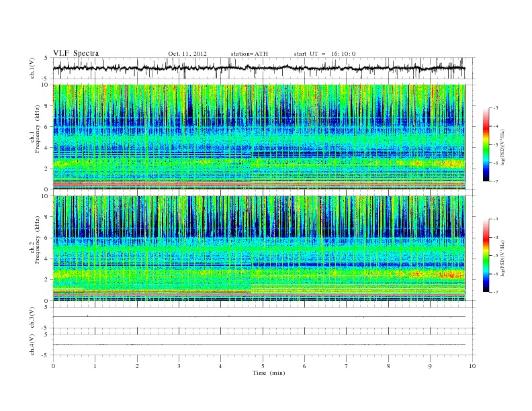Click time axis tick label '3'
Viewport: 532px width, 411px height.
[x=179, y=366]
